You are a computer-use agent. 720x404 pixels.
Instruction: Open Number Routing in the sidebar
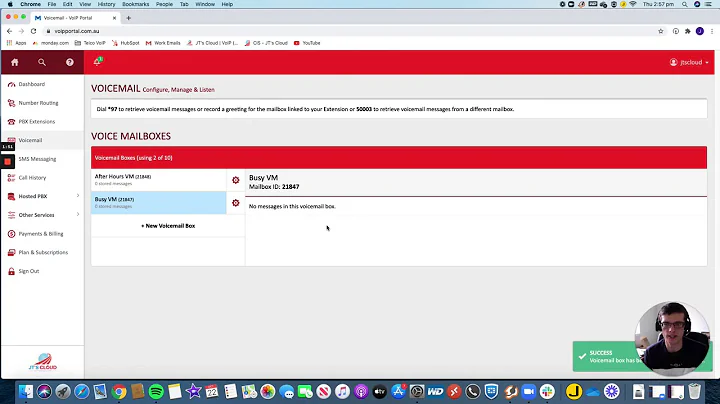click(39, 103)
